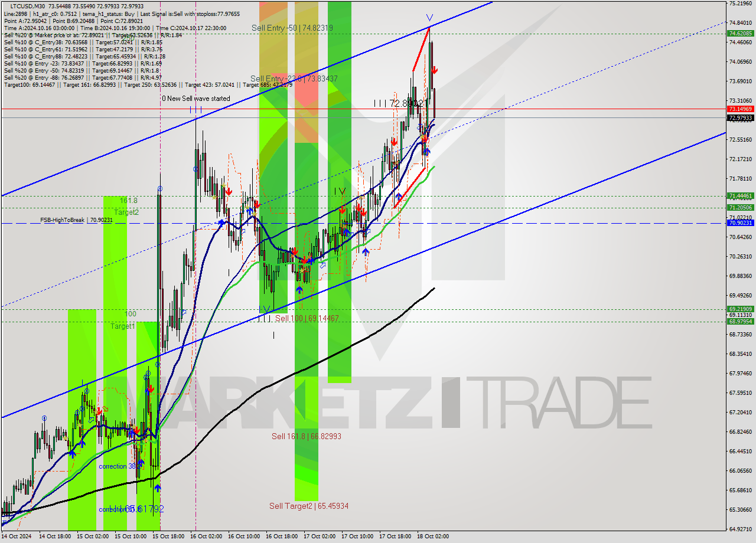This screenshot has width=756, height=543.
Task: Click the green 'Target2' label
Action: [x=126, y=212]
